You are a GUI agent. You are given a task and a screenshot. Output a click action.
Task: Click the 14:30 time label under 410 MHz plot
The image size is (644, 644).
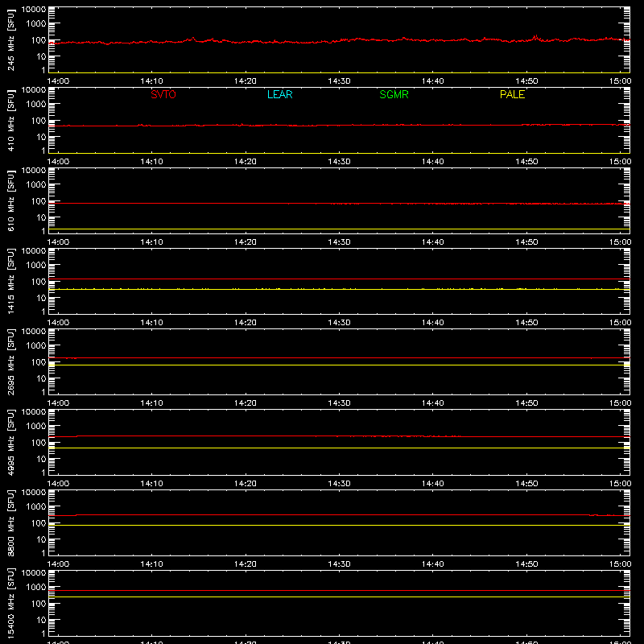coord(339,162)
